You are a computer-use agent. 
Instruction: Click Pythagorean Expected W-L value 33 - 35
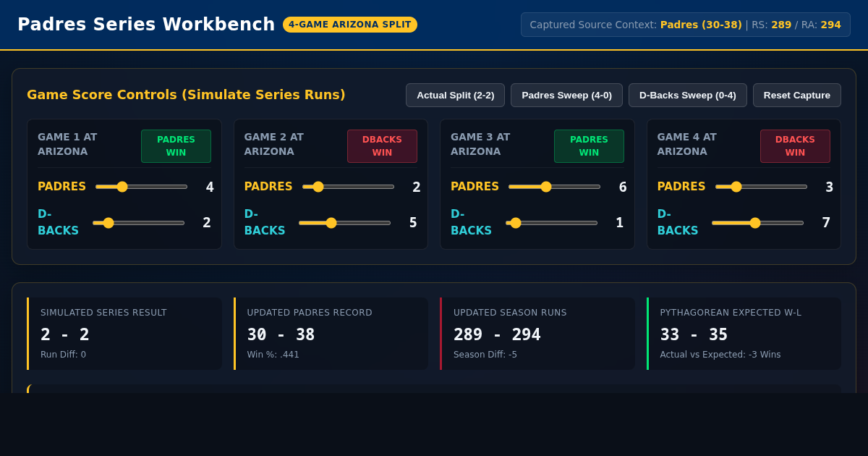(694, 334)
